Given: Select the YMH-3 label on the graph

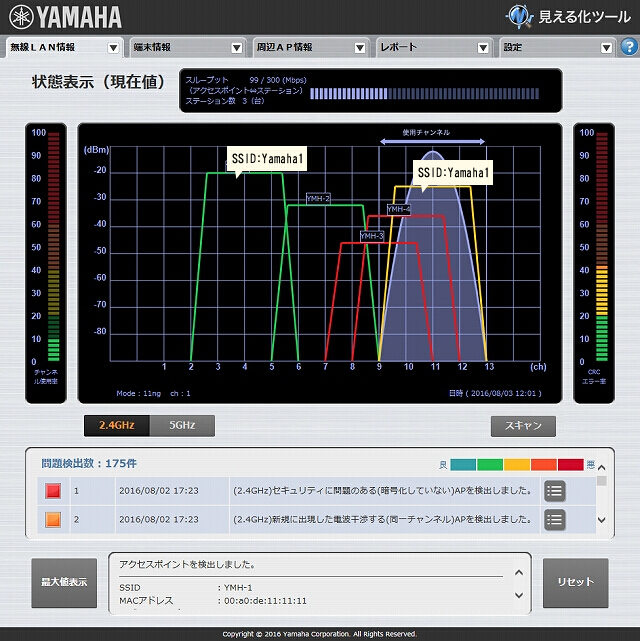Looking at the screenshot, I should point(372,236).
